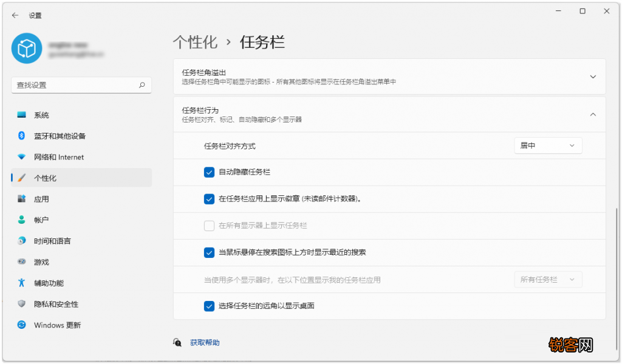622x364 pixels.
Task: Click the 应用 apps icon
Action: pos(21,199)
